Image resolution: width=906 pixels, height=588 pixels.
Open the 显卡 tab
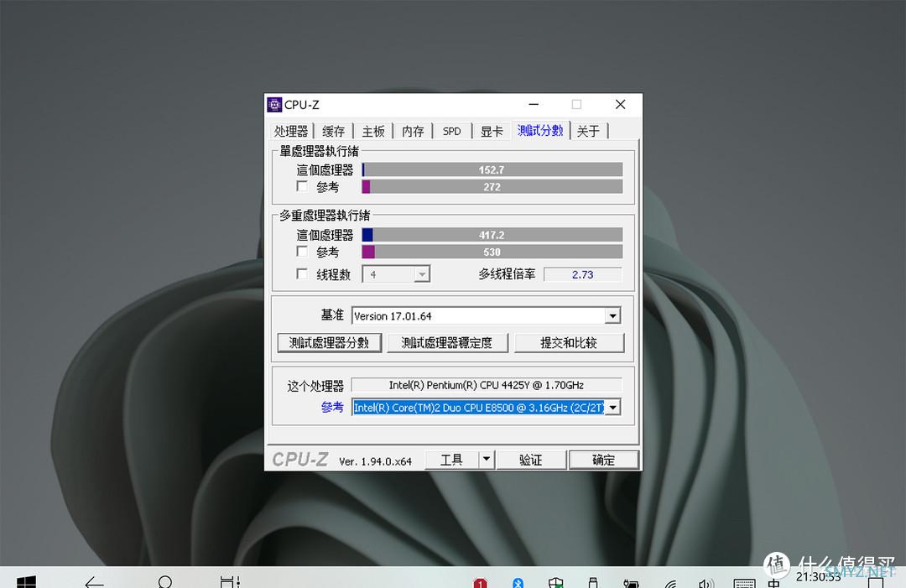click(492, 131)
